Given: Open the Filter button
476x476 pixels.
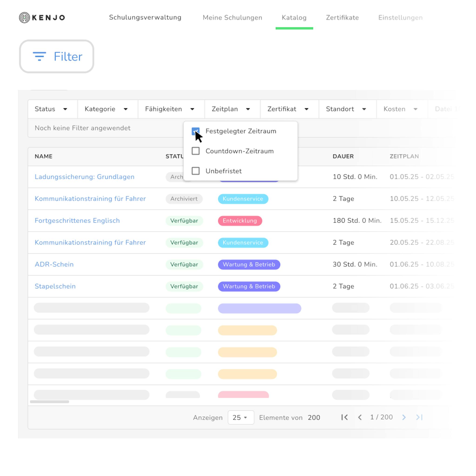Looking at the screenshot, I should click(57, 56).
